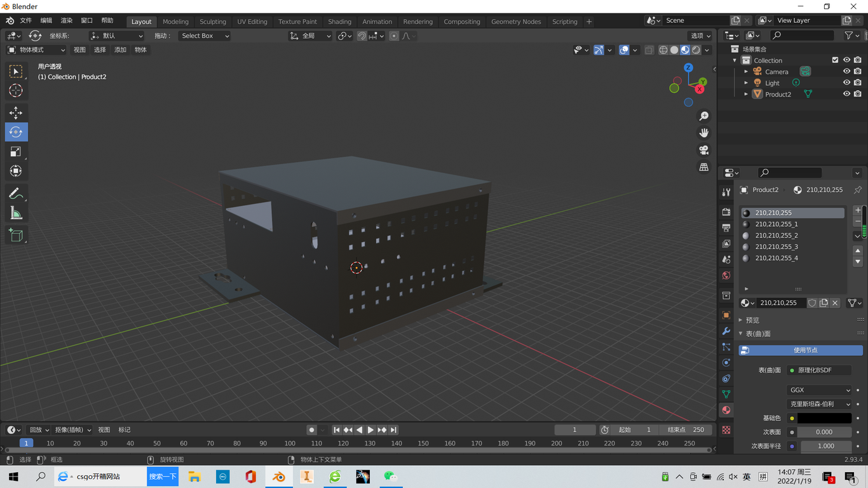Viewport: 868px width, 488px height.
Task: Select the Move tool
Action: pos(16,113)
